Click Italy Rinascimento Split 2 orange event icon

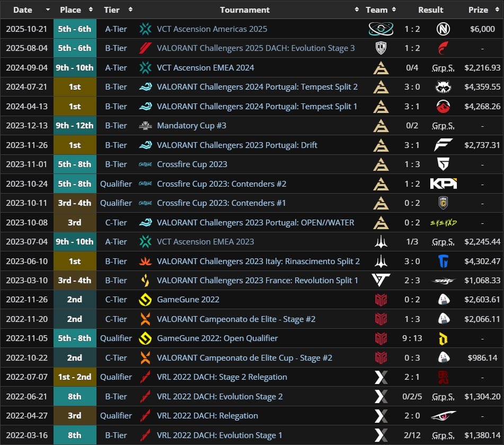click(145, 261)
